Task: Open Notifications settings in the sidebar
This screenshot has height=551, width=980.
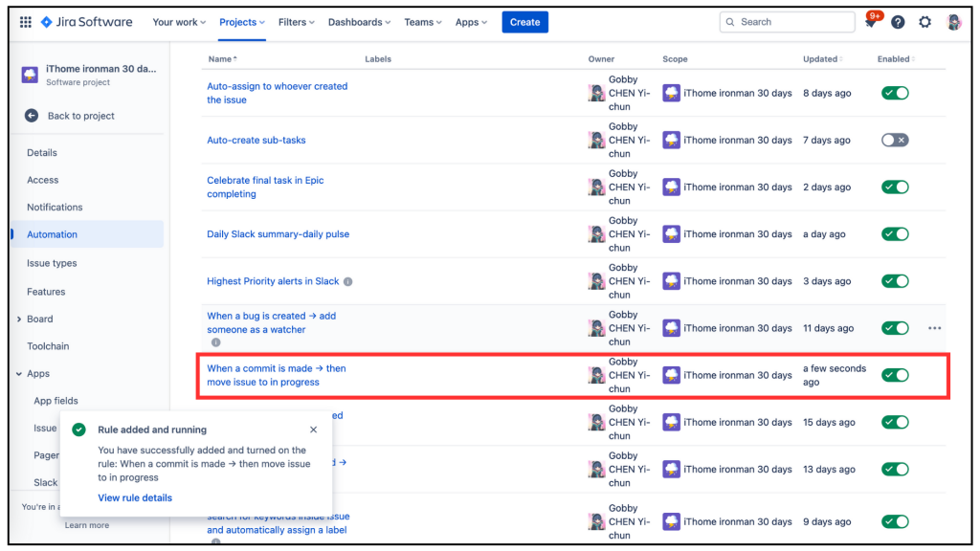Action: click(55, 208)
